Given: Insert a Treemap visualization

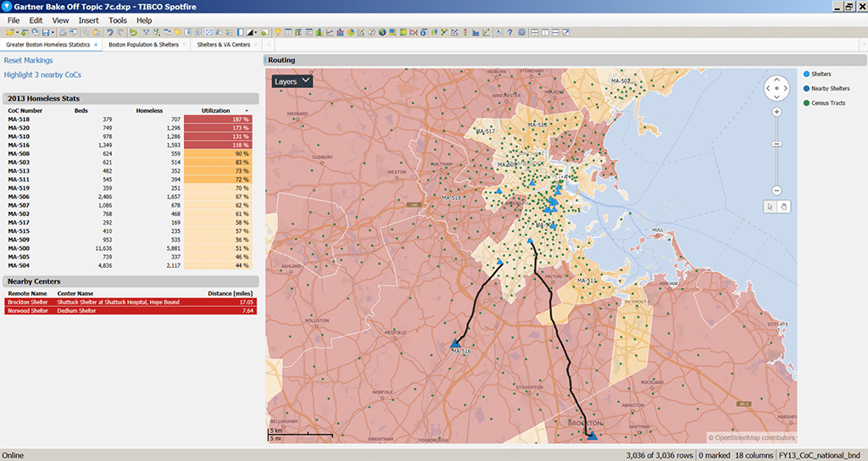Looking at the screenshot, I should coord(392,33).
